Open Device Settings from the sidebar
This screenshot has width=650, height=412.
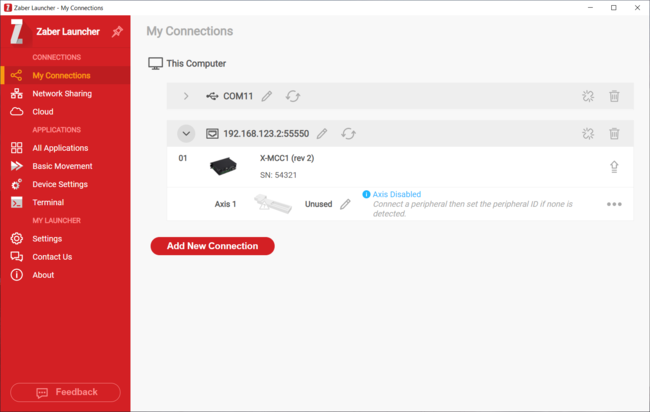point(60,184)
